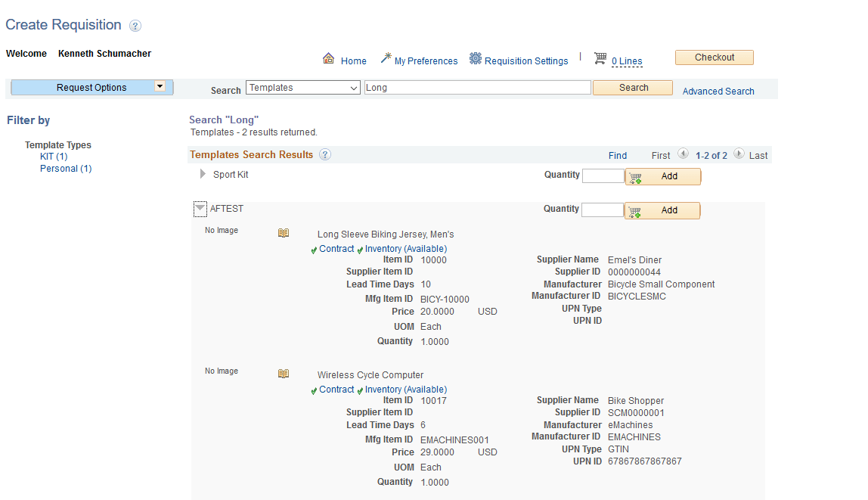Click the Search button
Image resolution: width=868 pixels, height=500 pixels.
633,88
